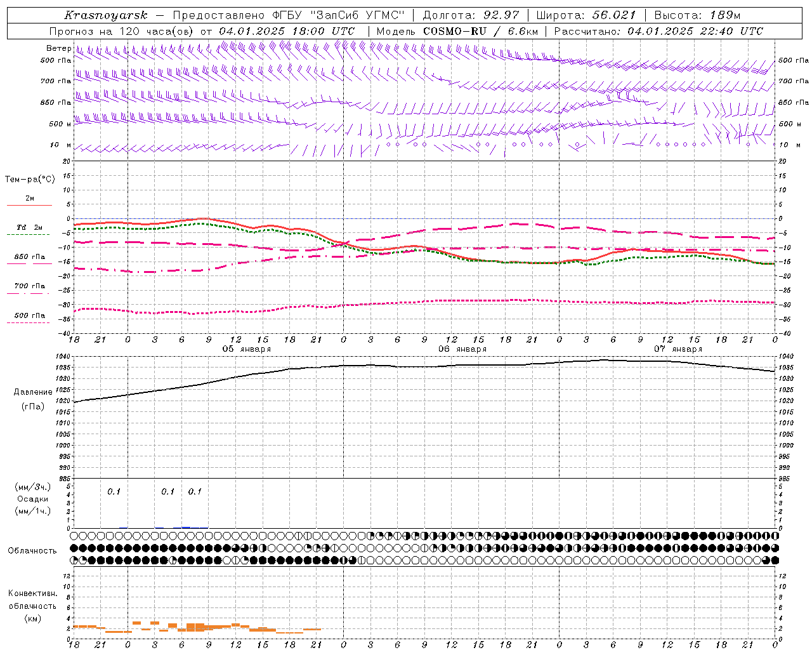812x650 pixels.
Task: Click the "Модель COSMO-RU / 6.6км" text
Action: pos(457,31)
